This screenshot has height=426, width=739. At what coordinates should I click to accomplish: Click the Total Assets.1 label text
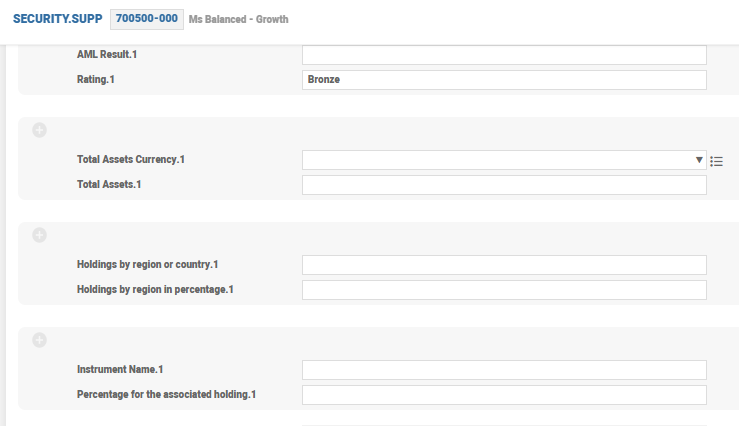(109, 184)
